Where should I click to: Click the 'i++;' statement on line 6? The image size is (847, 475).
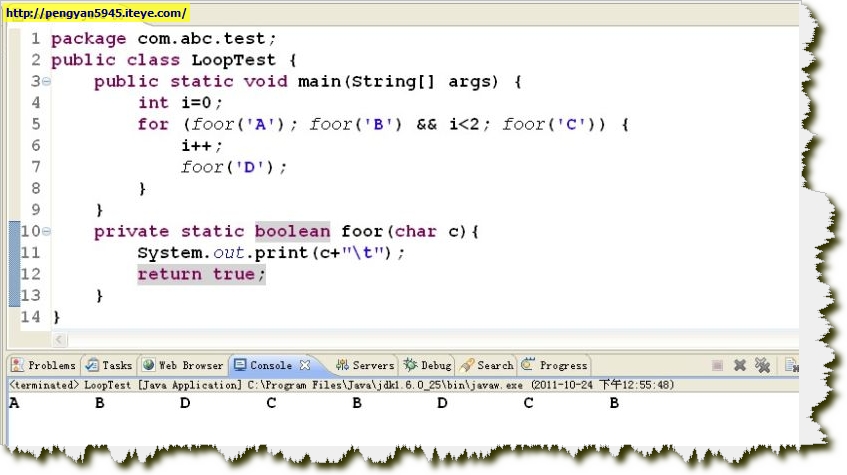coord(201,146)
